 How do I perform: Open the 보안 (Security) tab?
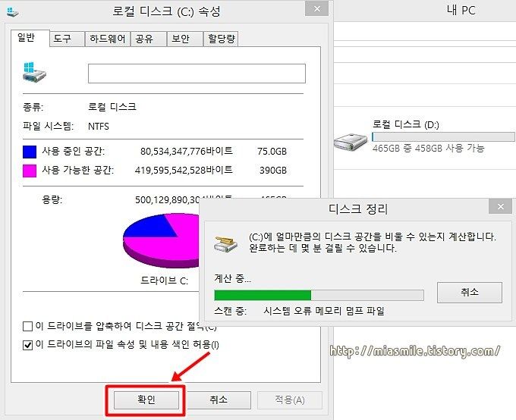pyautogui.click(x=185, y=39)
